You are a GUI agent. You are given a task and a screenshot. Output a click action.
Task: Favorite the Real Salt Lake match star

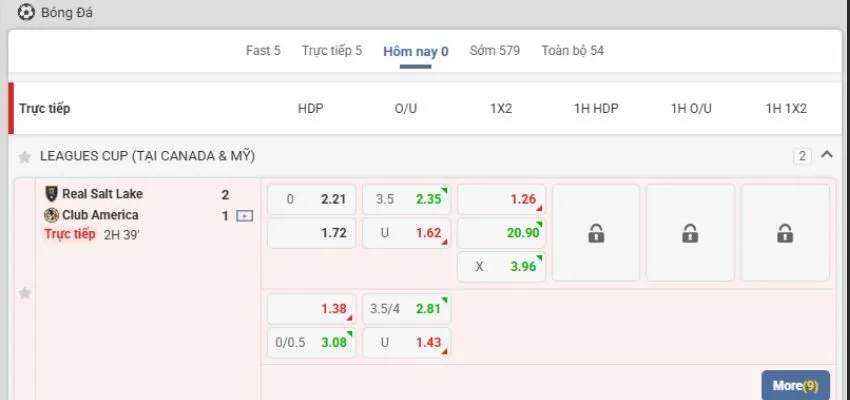tap(25, 293)
